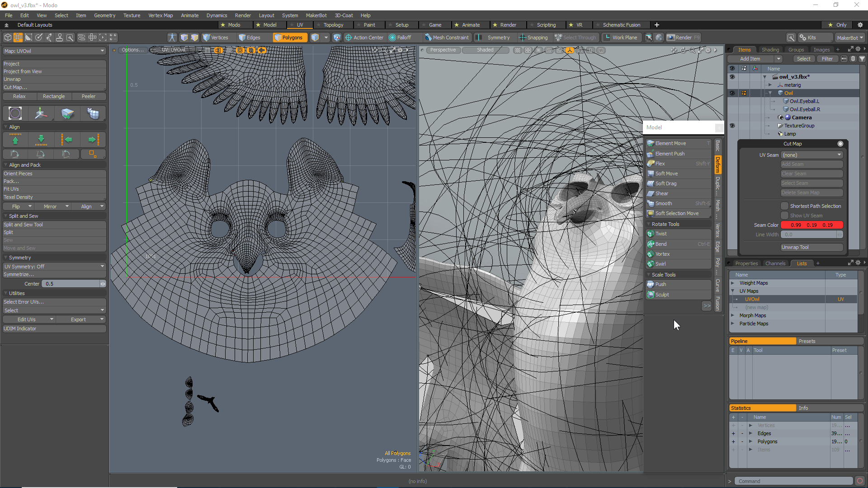Choose the Sculpt tool
Image resolution: width=868 pixels, height=488 pixels.
coord(679,295)
